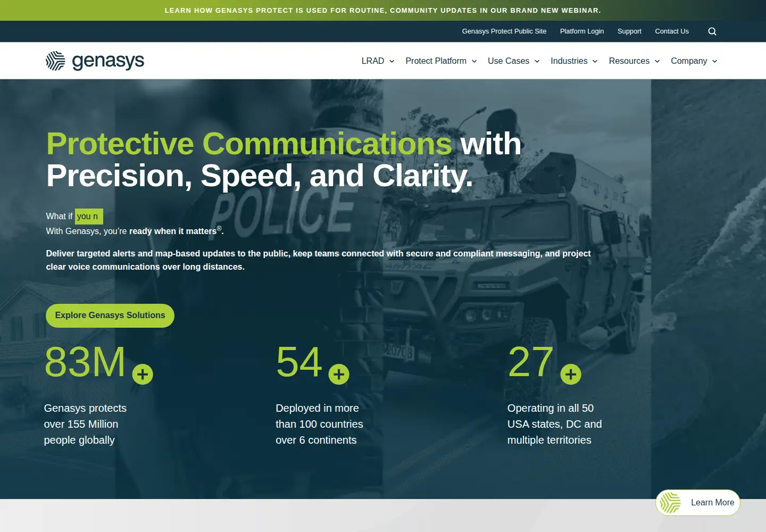
Task: Click Explore Genasys Solutions button
Action: [110, 315]
